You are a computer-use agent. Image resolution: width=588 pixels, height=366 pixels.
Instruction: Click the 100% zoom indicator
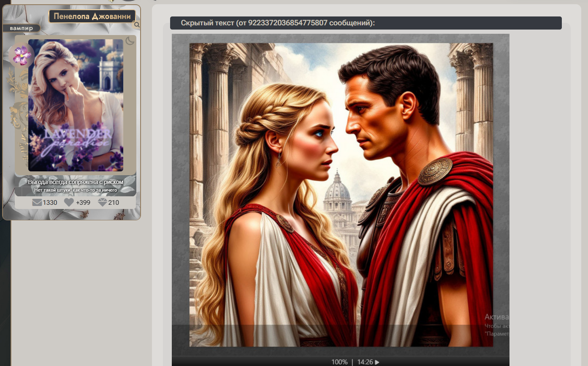pyautogui.click(x=339, y=362)
